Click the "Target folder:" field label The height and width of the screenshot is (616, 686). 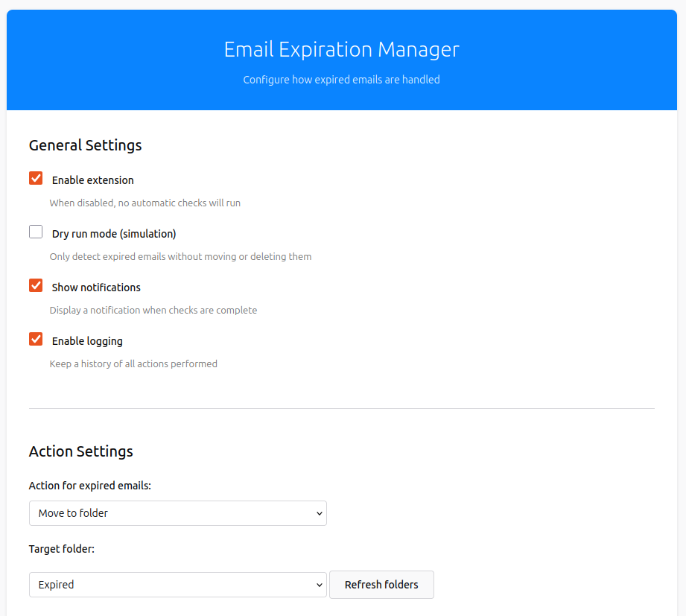(x=62, y=549)
